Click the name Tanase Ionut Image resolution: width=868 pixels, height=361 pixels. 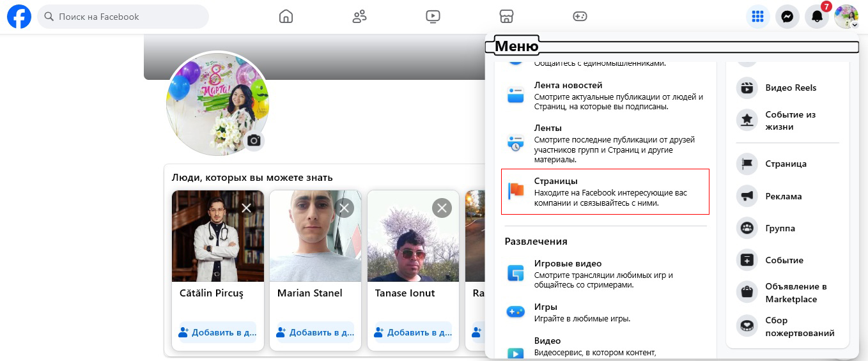point(405,293)
